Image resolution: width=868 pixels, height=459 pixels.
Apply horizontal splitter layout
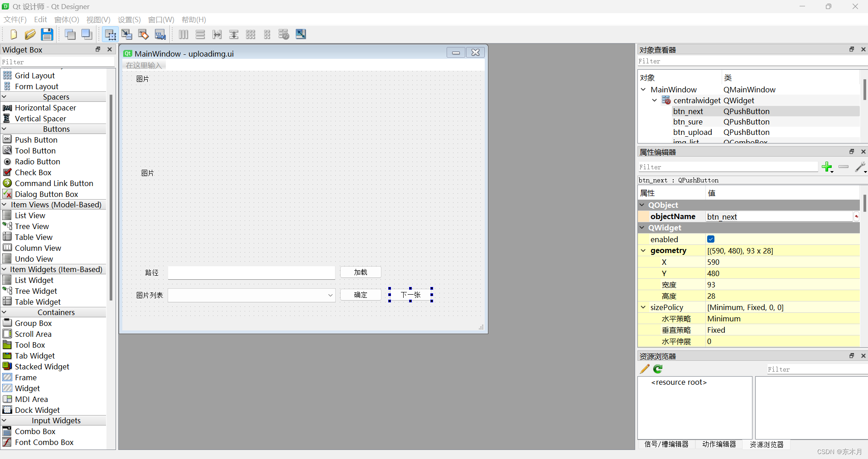(x=217, y=34)
